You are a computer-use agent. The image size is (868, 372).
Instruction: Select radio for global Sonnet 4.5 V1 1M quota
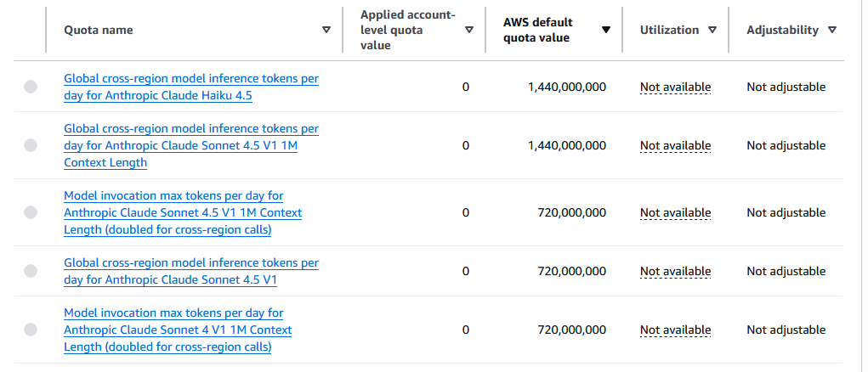(31, 145)
